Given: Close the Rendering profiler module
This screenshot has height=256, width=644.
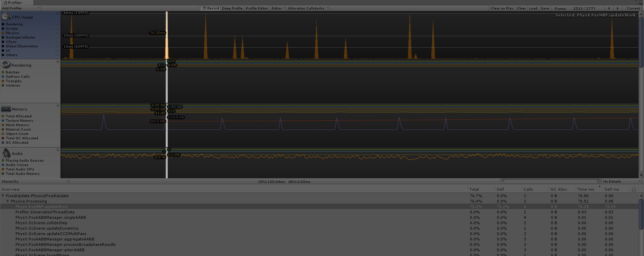Looking at the screenshot, I should [x=58, y=62].
